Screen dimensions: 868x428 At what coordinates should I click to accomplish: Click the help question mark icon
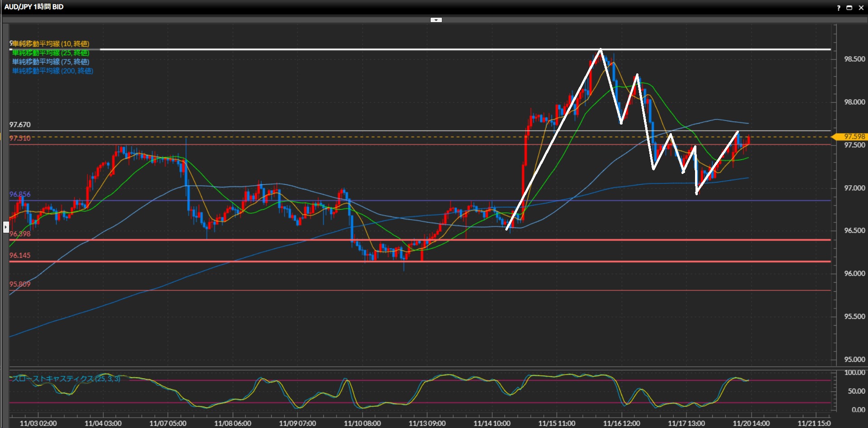[x=839, y=8]
